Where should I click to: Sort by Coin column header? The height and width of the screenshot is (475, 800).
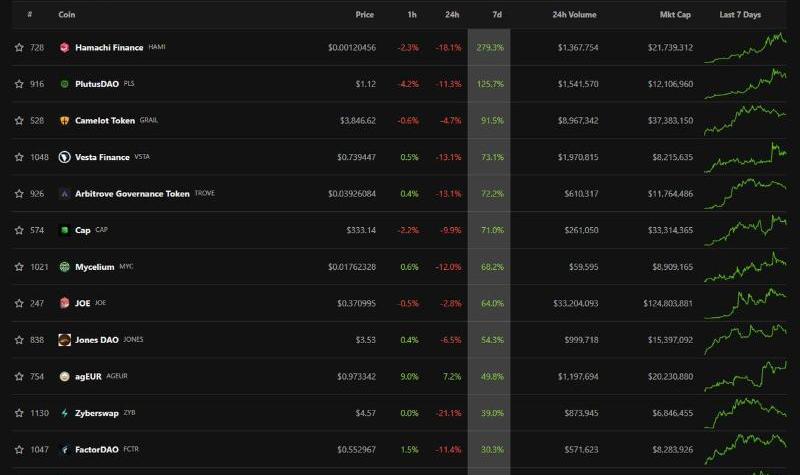pyautogui.click(x=67, y=15)
